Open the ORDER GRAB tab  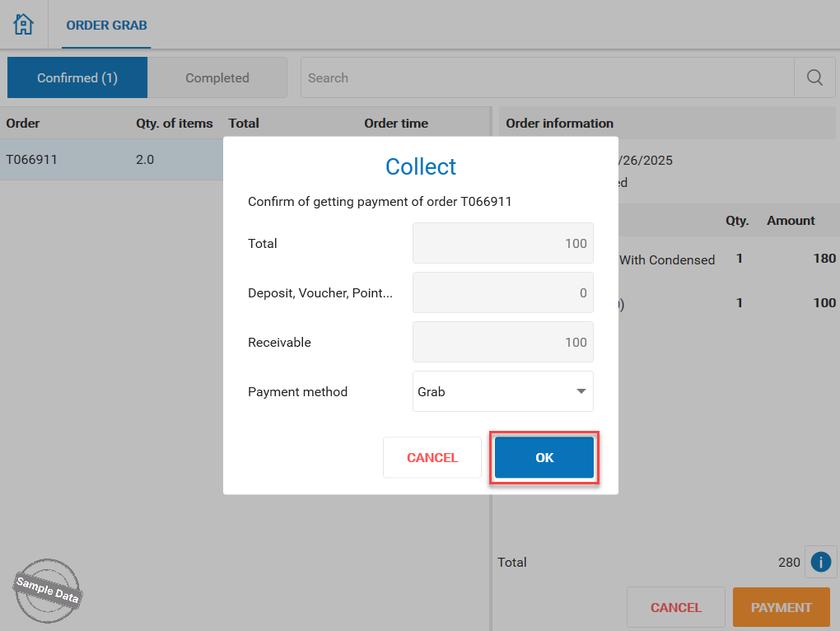(x=106, y=25)
